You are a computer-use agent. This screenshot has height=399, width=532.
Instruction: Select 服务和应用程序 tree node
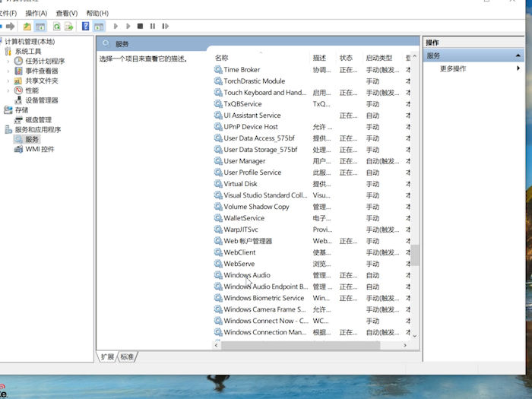38,130
